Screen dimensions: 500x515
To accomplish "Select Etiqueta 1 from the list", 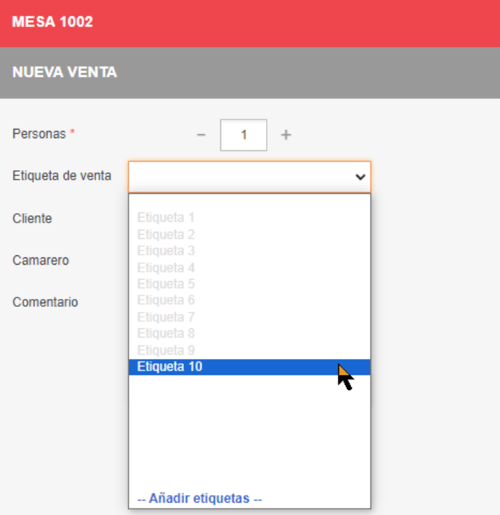I will point(249,218).
